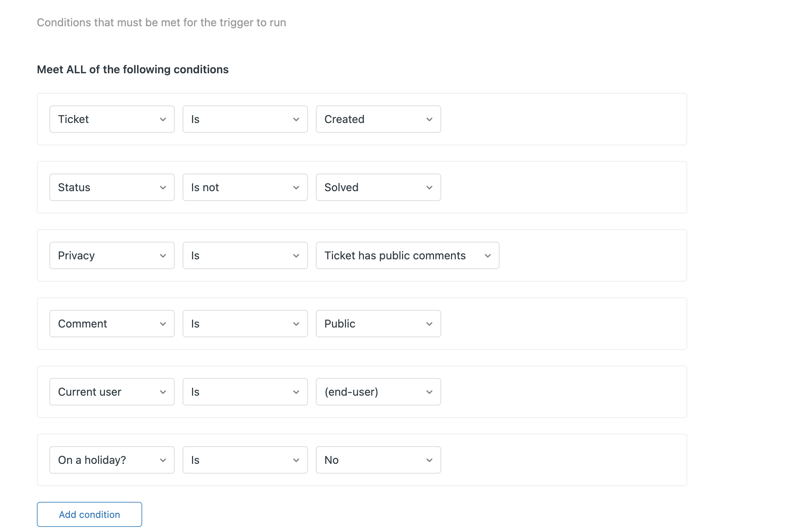Viewport: 793px width, 532px height.
Task: Open operator dropdown in Privacy row
Action: click(x=245, y=255)
